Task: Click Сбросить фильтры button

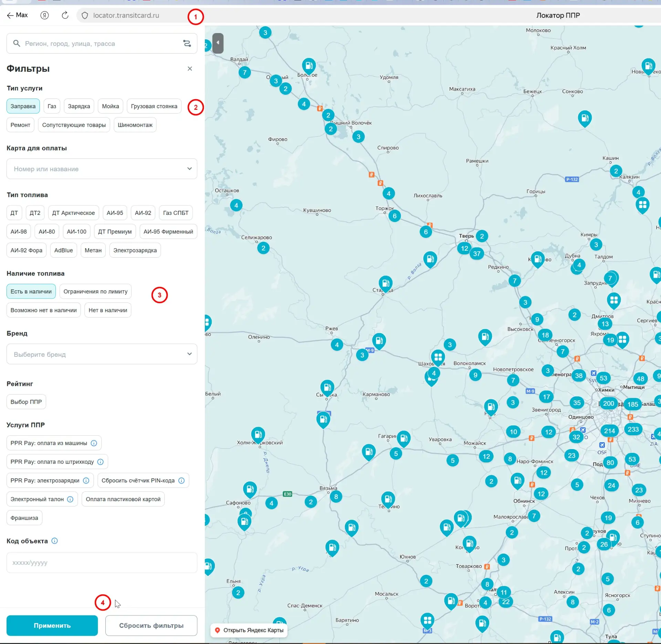Action: pyautogui.click(x=151, y=626)
